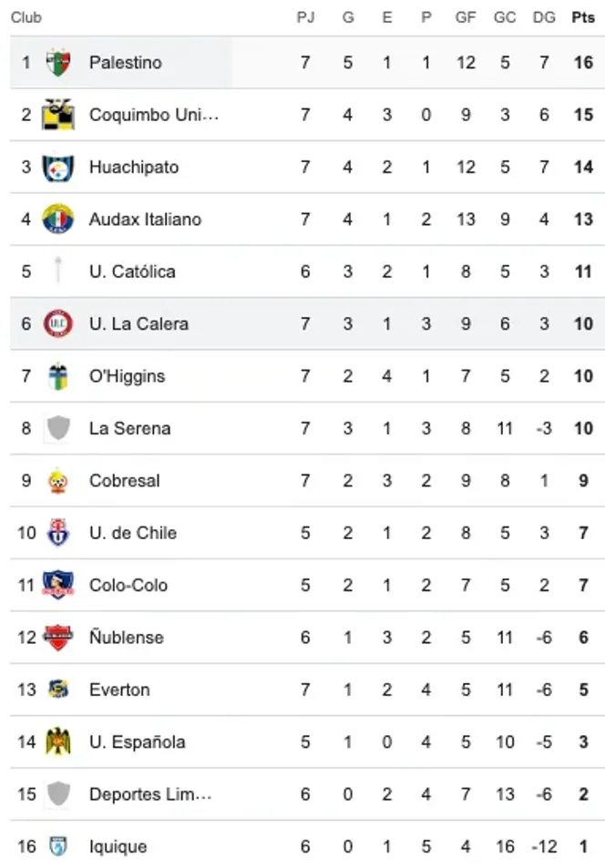Click the Ñublense club crest
Screen dimensions: 605x868
(x=58, y=638)
